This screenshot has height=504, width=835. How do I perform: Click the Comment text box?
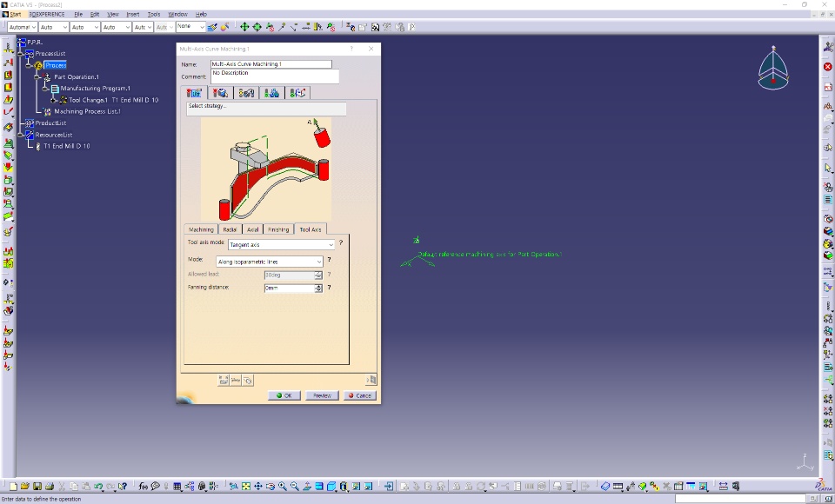(x=275, y=76)
